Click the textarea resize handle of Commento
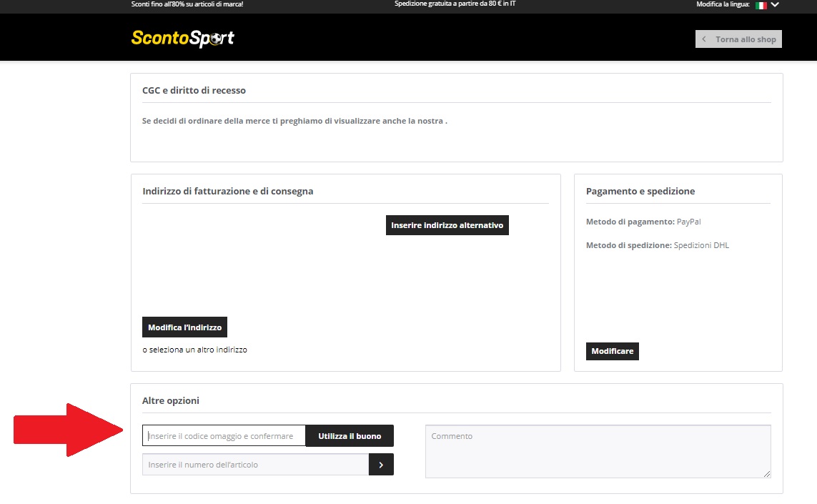 coord(767,474)
